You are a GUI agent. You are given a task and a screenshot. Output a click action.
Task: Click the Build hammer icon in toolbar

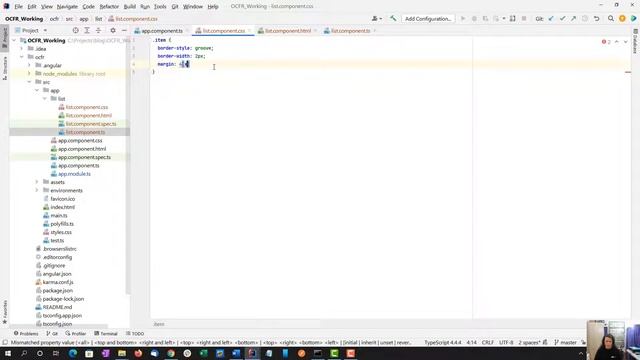tap(393, 18)
